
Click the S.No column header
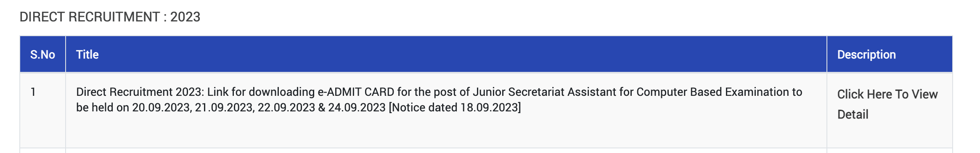42,55
